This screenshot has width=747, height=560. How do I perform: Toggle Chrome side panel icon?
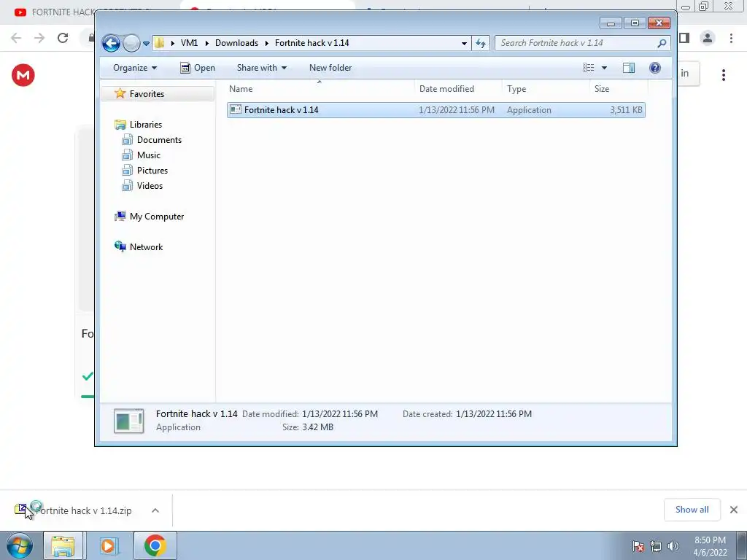click(x=684, y=38)
